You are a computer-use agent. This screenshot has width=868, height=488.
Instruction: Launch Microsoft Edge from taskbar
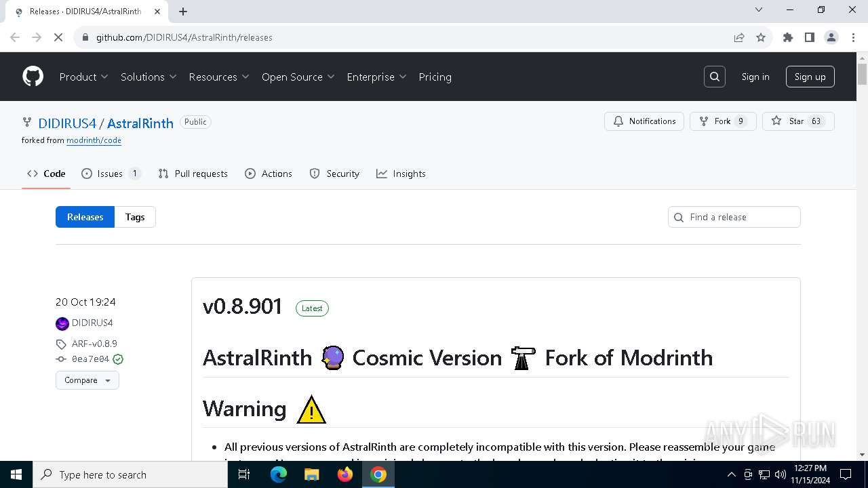pyautogui.click(x=279, y=474)
